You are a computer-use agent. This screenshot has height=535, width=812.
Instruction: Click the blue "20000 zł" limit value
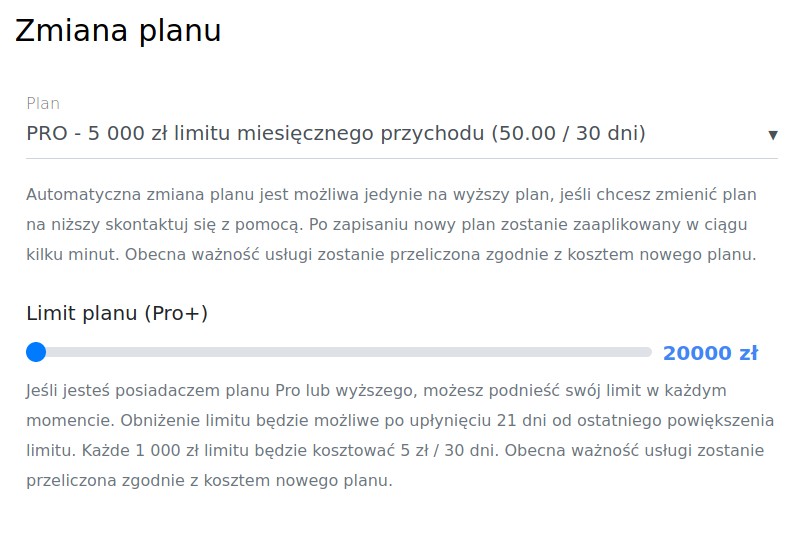710,353
